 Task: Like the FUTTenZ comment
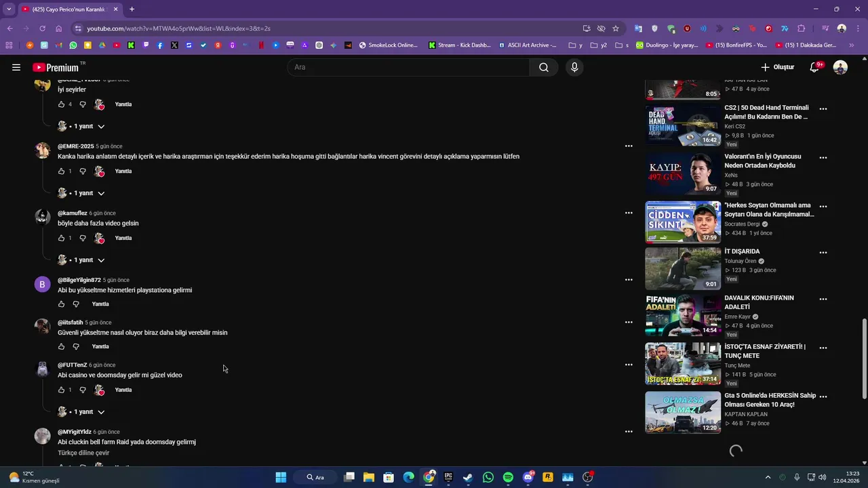click(x=61, y=390)
